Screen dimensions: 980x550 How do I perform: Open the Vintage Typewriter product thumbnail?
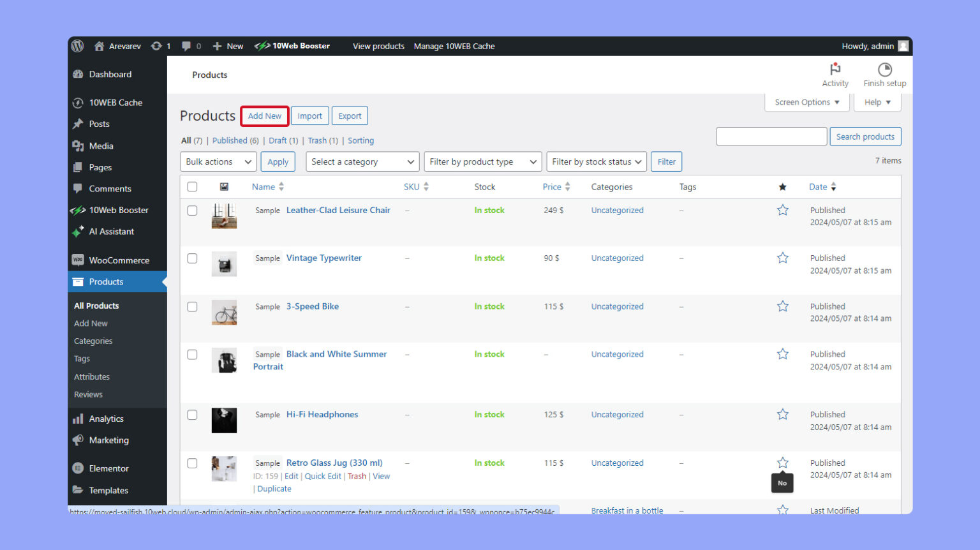coord(224,264)
